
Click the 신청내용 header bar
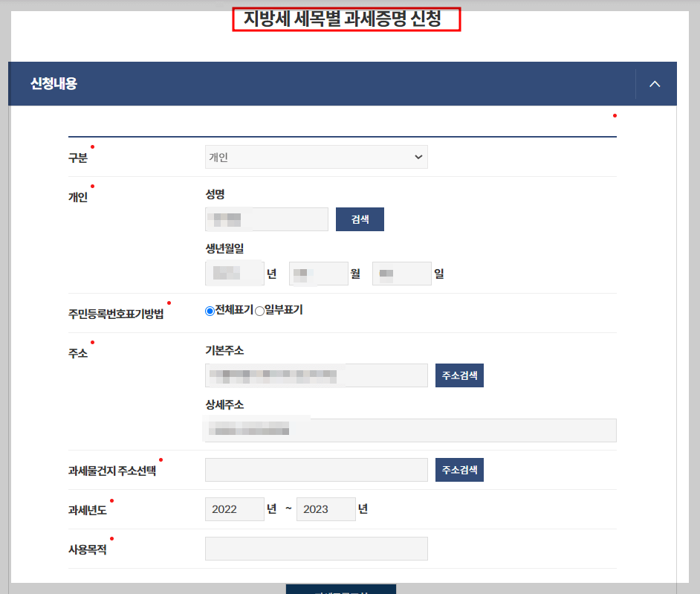[223, 84]
